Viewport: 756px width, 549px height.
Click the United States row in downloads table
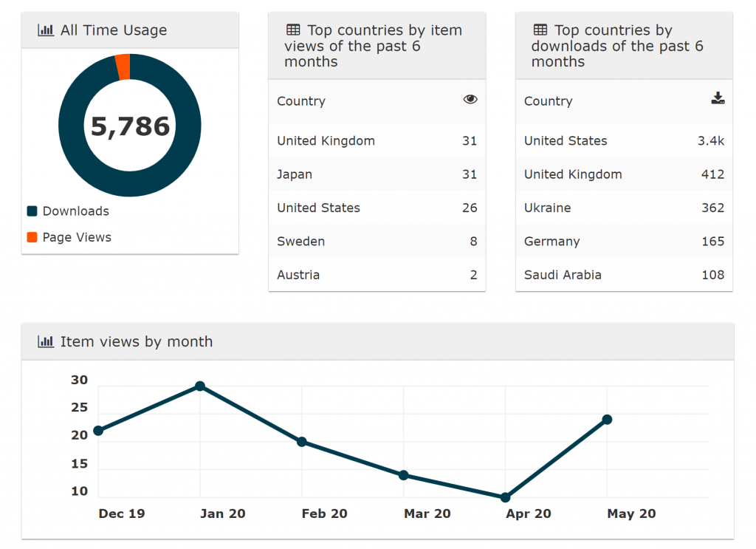pyautogui.click(x=624, y=141)
